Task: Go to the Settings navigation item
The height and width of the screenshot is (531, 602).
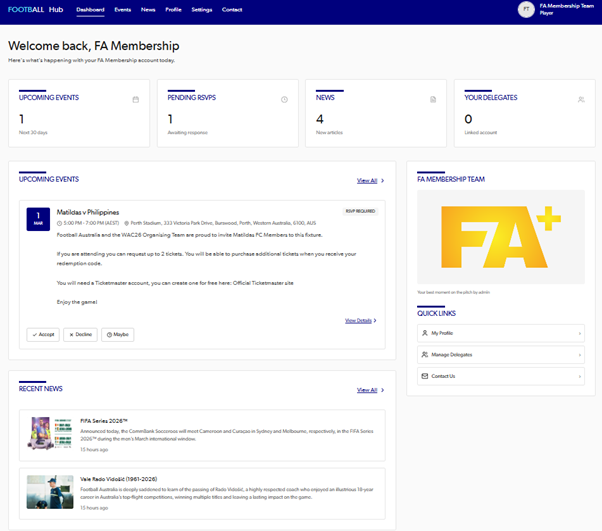Action: 202,9
